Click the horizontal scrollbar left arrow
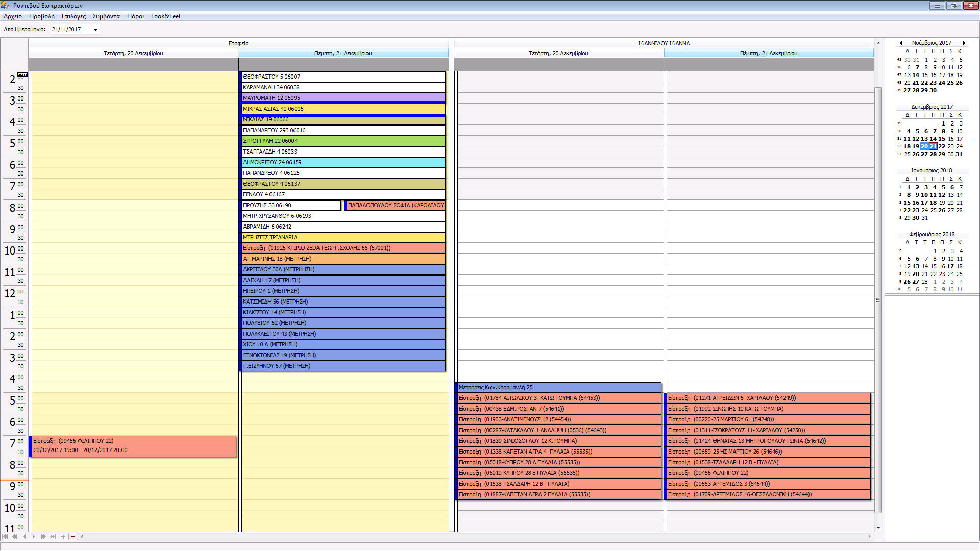The height and width of the screenshot is (551, 980). (82, 536)
